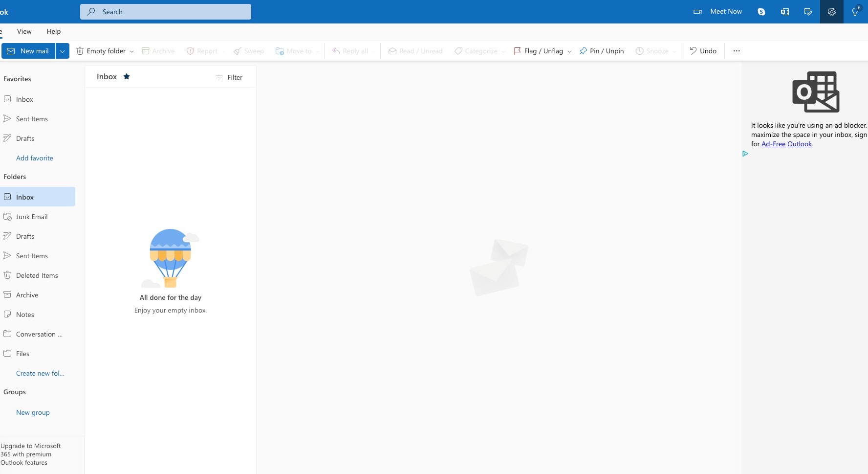Open the Tips lightbulb icon in the header
The height and width of the screenshot is (474, 868).
pyautogui.click(x=855, y=12)
